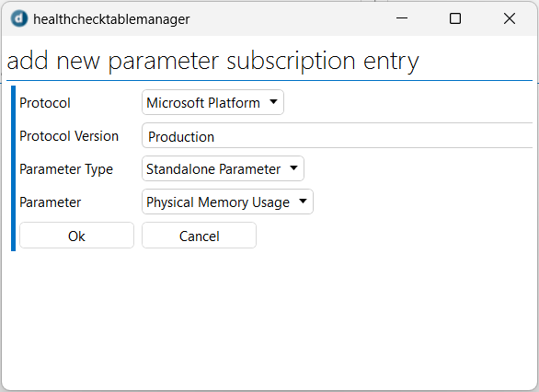The width and height of the screenshot is (539, 392).
Task: Click the Cancel button
Action: pos(199,236)
